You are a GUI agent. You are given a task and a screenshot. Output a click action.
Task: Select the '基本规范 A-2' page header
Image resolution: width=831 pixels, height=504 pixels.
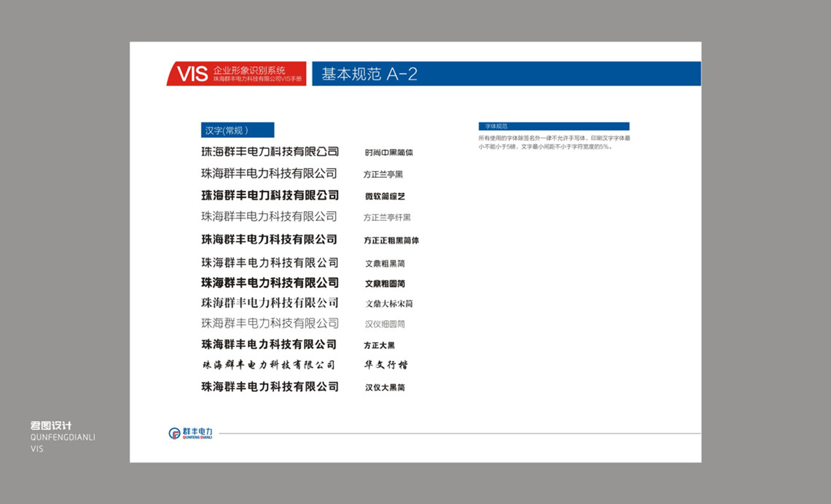tap(506, 73)
